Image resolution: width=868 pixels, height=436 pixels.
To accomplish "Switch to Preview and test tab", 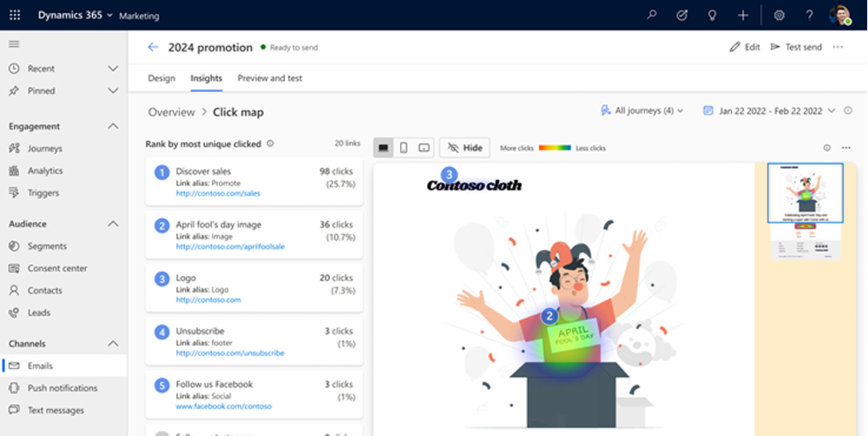I will coord(270,78).
